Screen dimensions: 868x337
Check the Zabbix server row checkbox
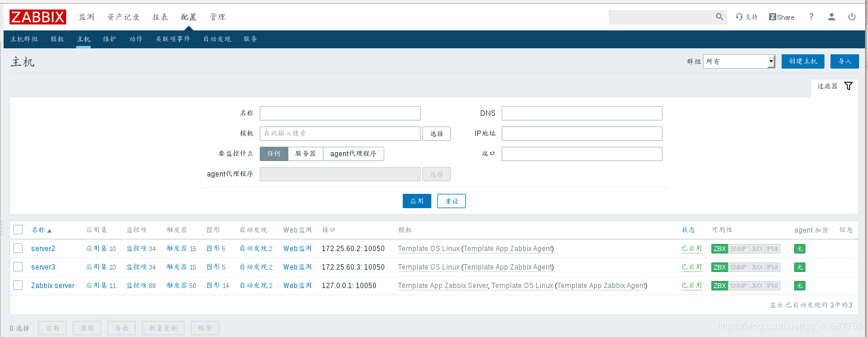(x=18, y=285)
